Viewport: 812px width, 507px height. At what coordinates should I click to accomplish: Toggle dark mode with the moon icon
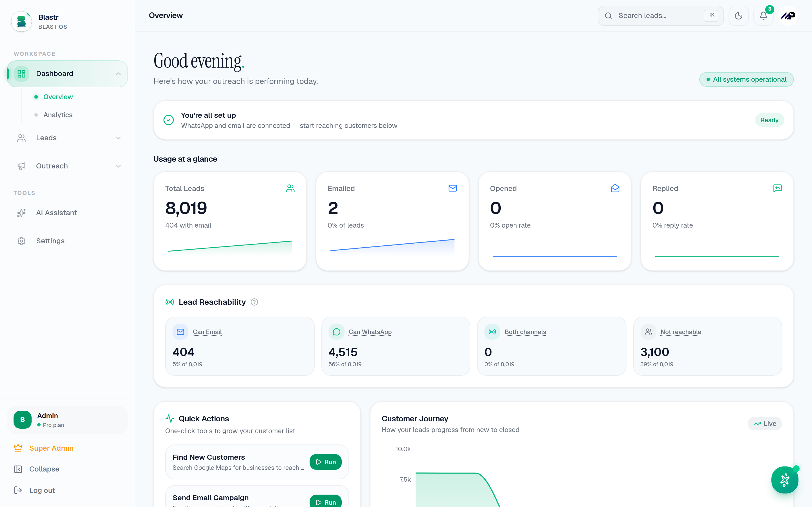(738, 16)
